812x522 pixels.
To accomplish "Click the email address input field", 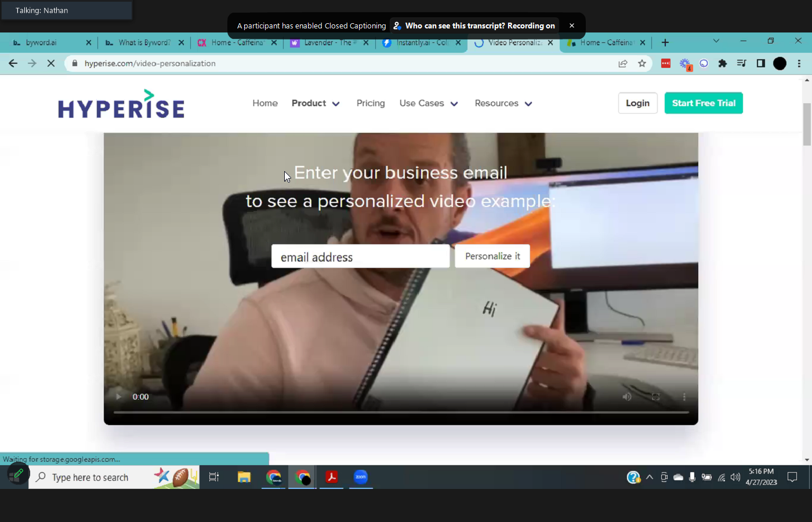I will (x=360, y=256).
